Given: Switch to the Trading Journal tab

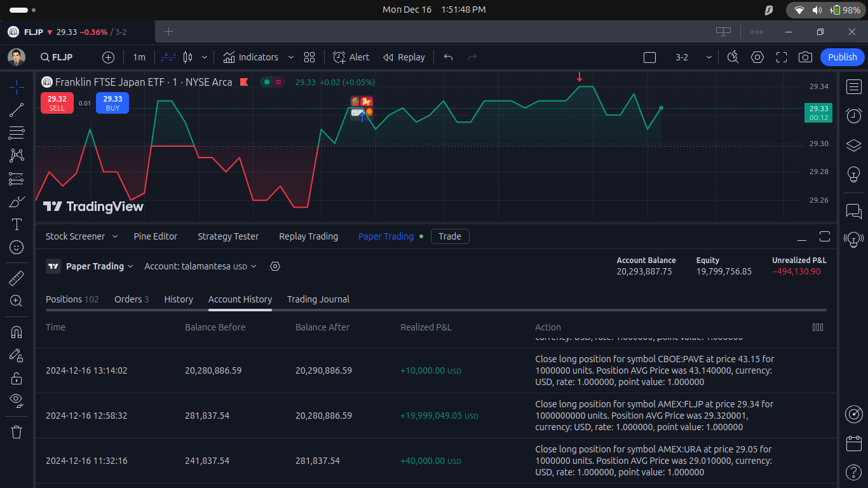Looking at the screenshot, I should [x=318, y=299].
